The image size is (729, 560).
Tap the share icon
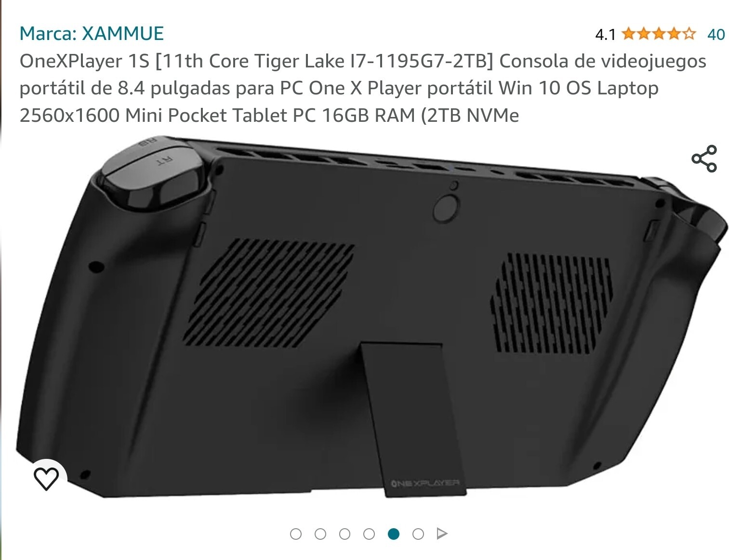tap(704, 158)
